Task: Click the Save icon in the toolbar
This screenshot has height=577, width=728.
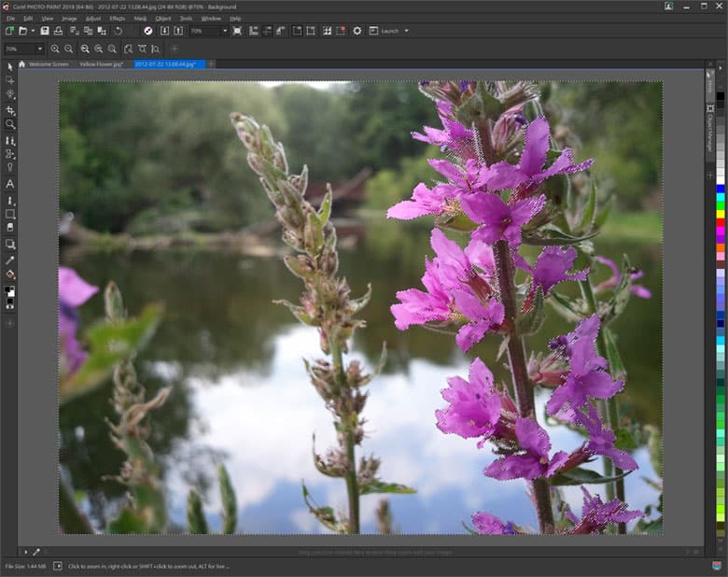Action: click(45, 31)
